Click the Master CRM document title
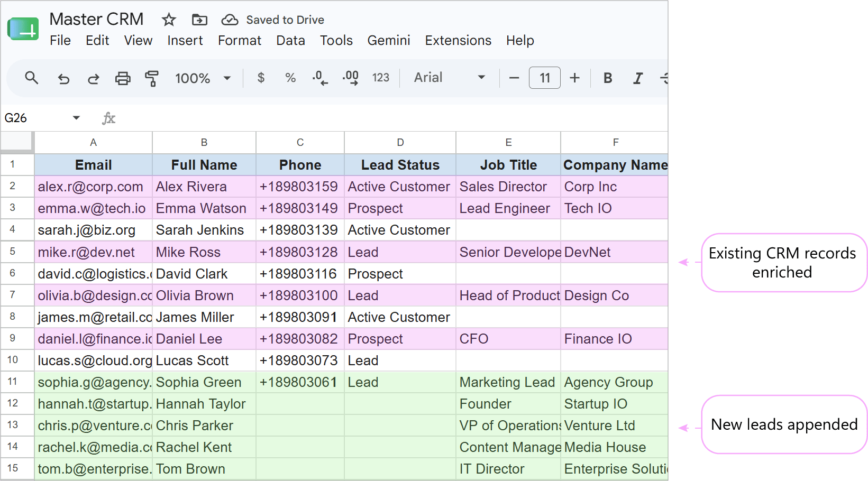This screenshot has width=868, height=481. (96, 19)
